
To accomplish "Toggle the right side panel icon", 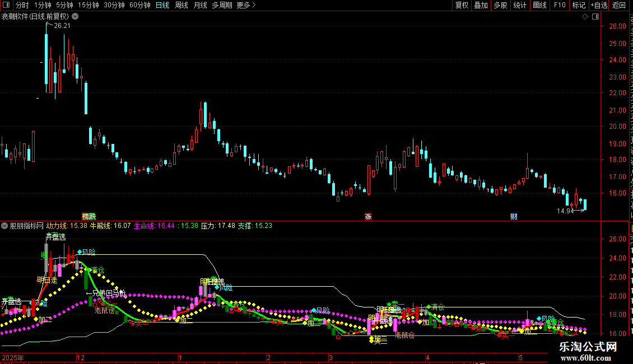I will tap(595, 17).
